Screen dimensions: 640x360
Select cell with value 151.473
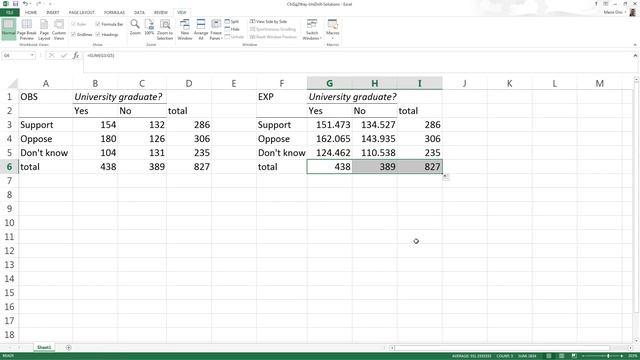[329, 125]
